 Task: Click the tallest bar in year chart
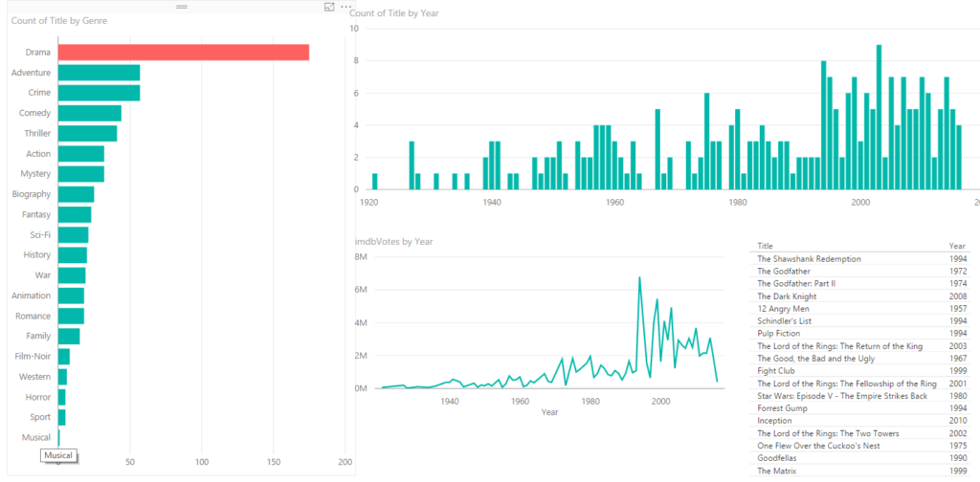point(879,118)
